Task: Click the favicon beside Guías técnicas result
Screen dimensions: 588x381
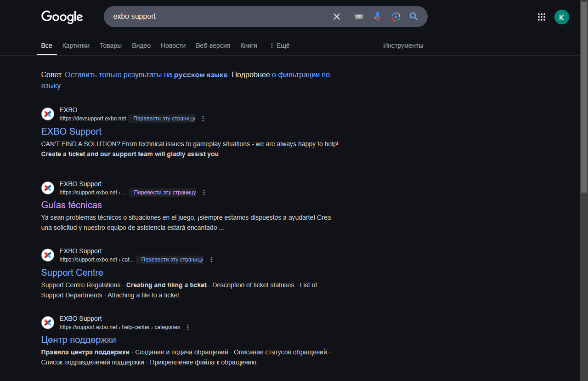Action: coord(48,188)
